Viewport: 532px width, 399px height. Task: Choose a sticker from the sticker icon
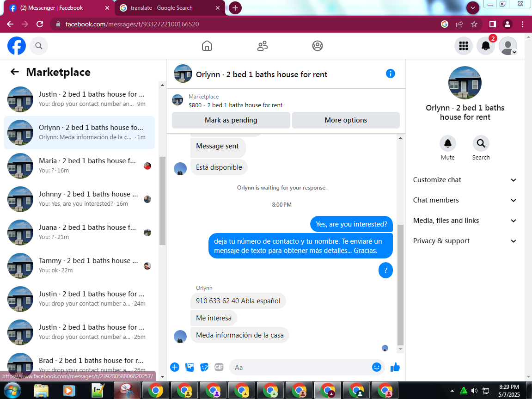click(x=204, y=367)
